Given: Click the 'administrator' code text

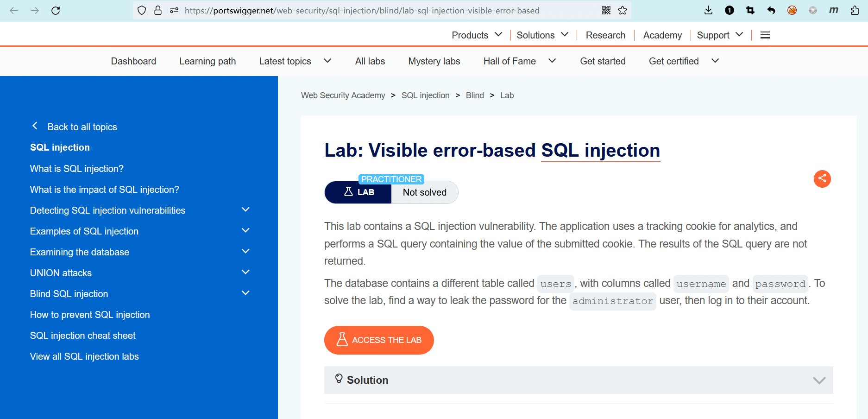Looking at the screenshot, I should point(612,301).
